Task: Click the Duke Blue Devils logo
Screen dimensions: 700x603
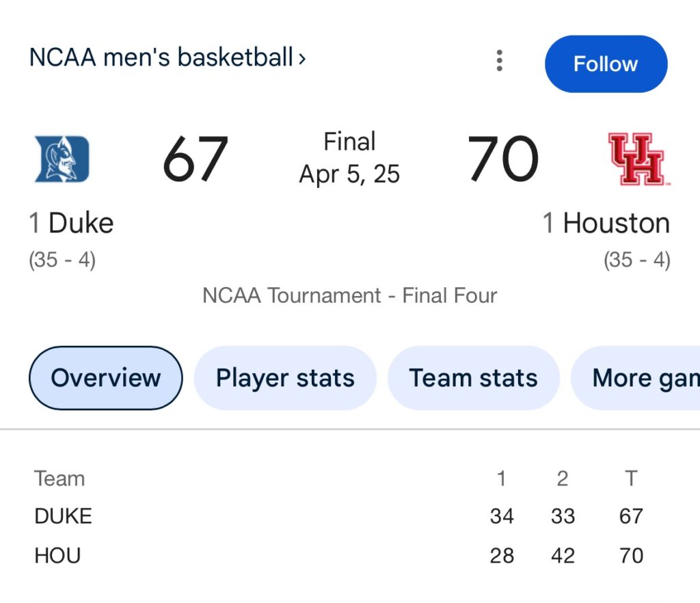Action: point(62,159)
